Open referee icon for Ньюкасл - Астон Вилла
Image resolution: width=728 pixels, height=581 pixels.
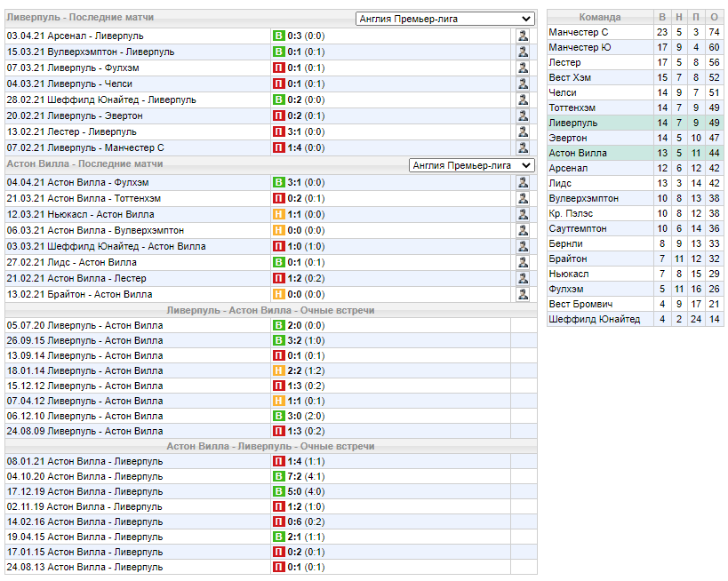(523, 214)
